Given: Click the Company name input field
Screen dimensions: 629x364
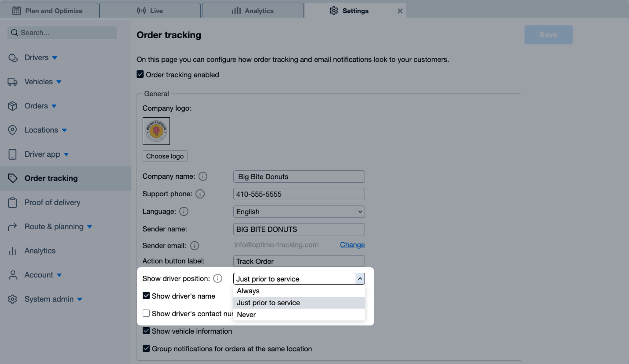Looking at the screenshot, I should (x=299, y=177).
